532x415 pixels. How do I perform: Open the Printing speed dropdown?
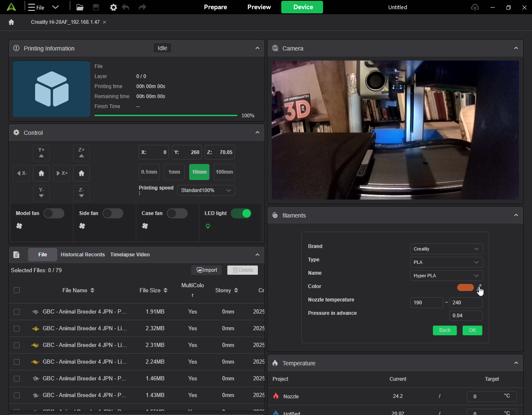206,190
